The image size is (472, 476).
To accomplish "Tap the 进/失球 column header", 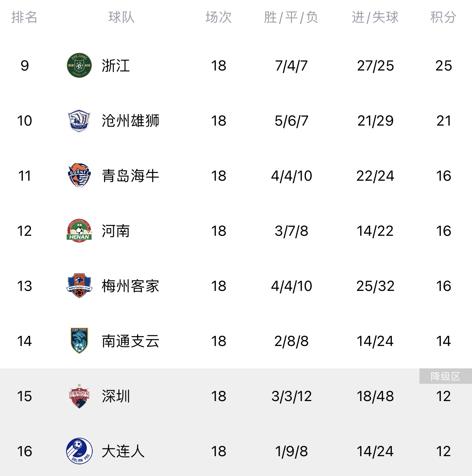I will coord(375,17).
